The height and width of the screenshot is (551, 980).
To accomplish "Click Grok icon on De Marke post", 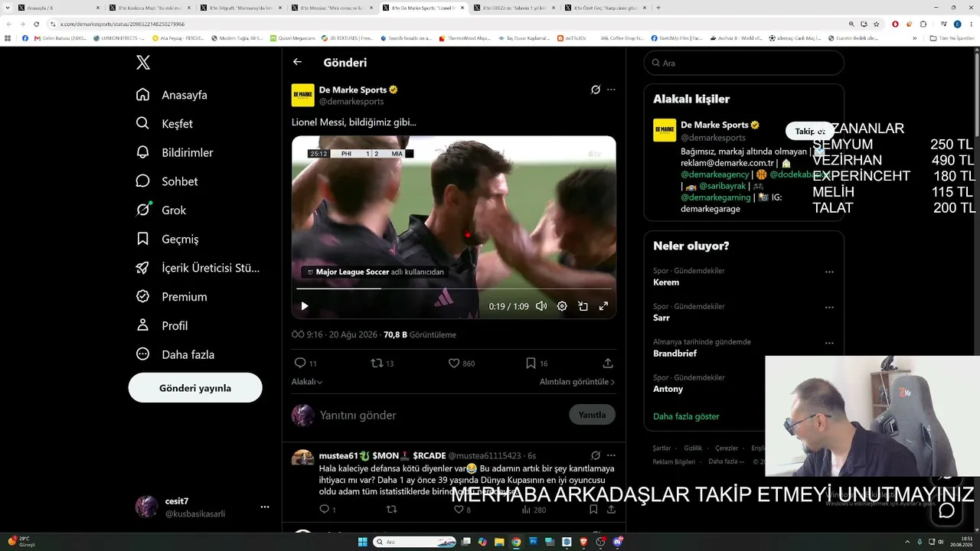I will (596, 90).
